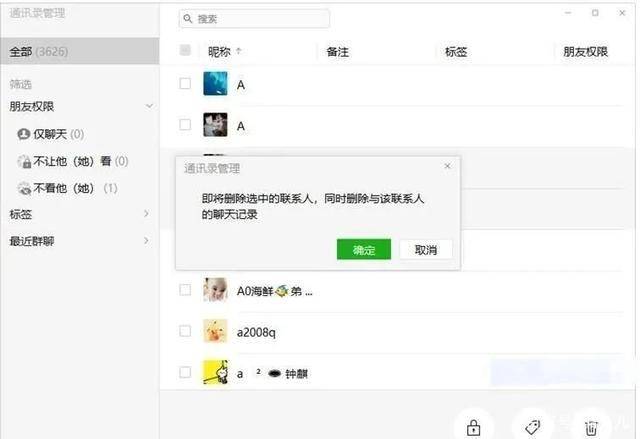640x439 pixels.
Task: Click the trash delete icon at bottom
Action: coord(591,428)
